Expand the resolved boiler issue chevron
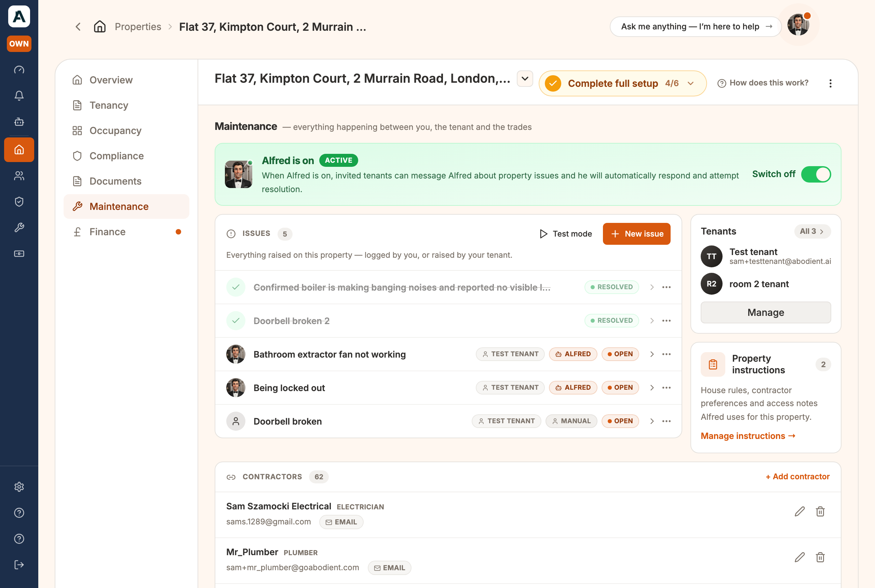Screen dimensions: 875x588 click(652, 287)
